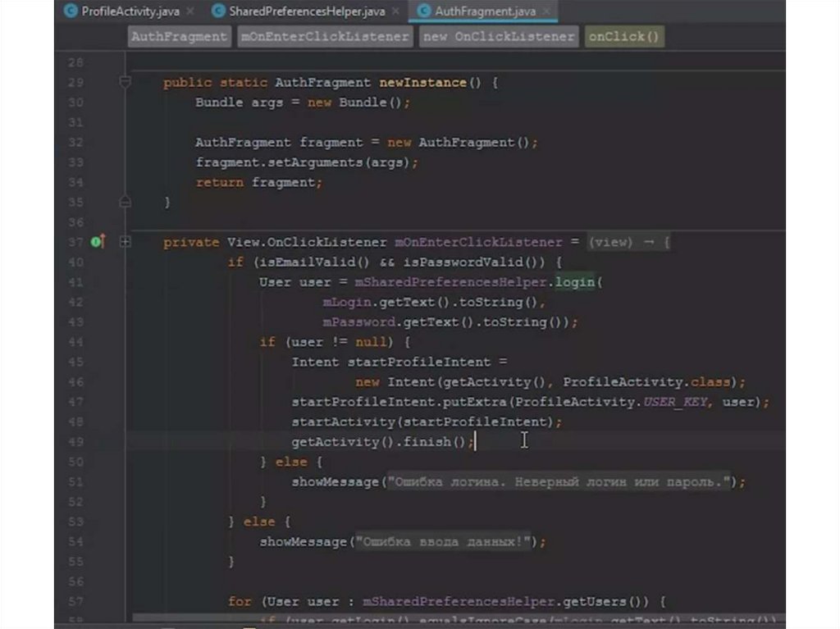Click the implements-interface gutter icon on line 37
This screenshot has height=629, width=840.
[98, 242]
